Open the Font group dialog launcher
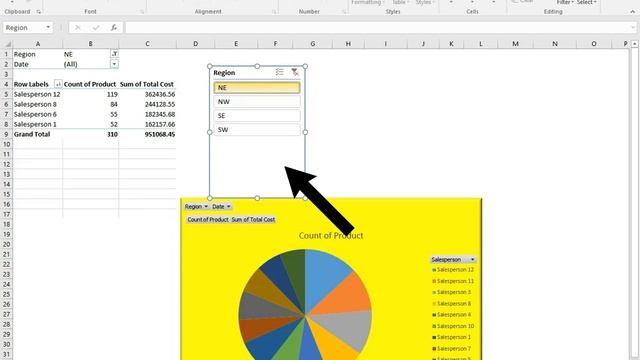Viewport: 640px width, 360px height. coord(142,12)
